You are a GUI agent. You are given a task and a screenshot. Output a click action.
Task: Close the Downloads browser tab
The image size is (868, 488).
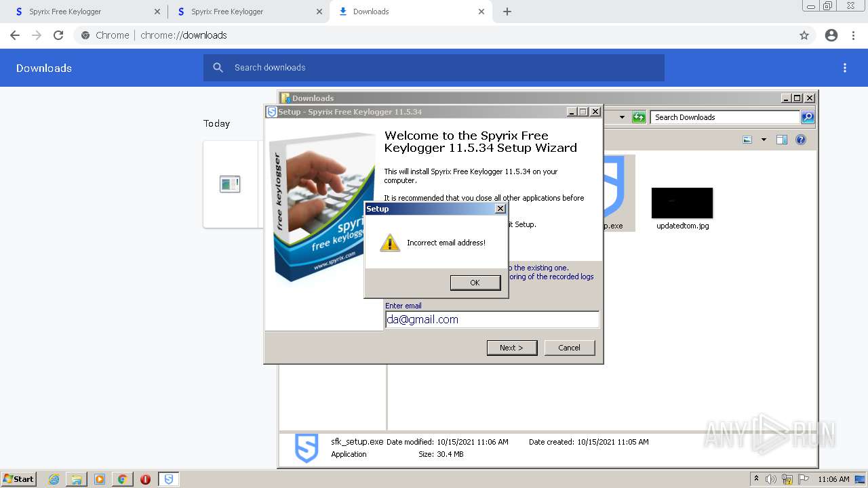pos(481,12)
